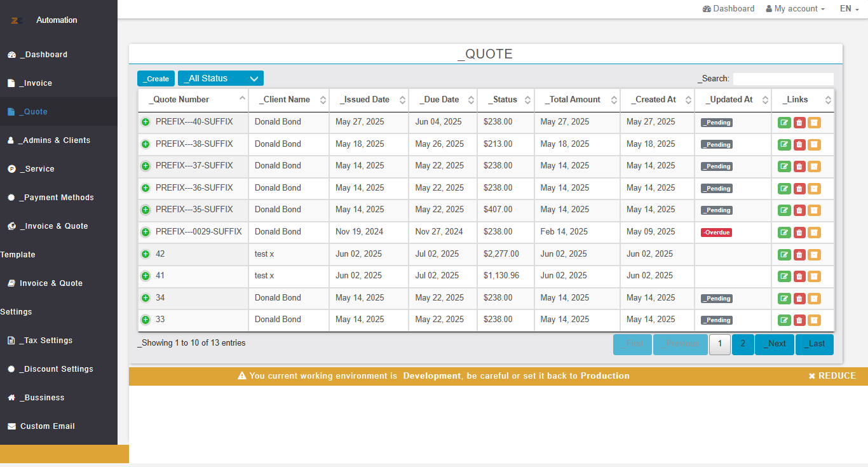Go to _Discount Settings in the sidebar

(x=58, y=369)
